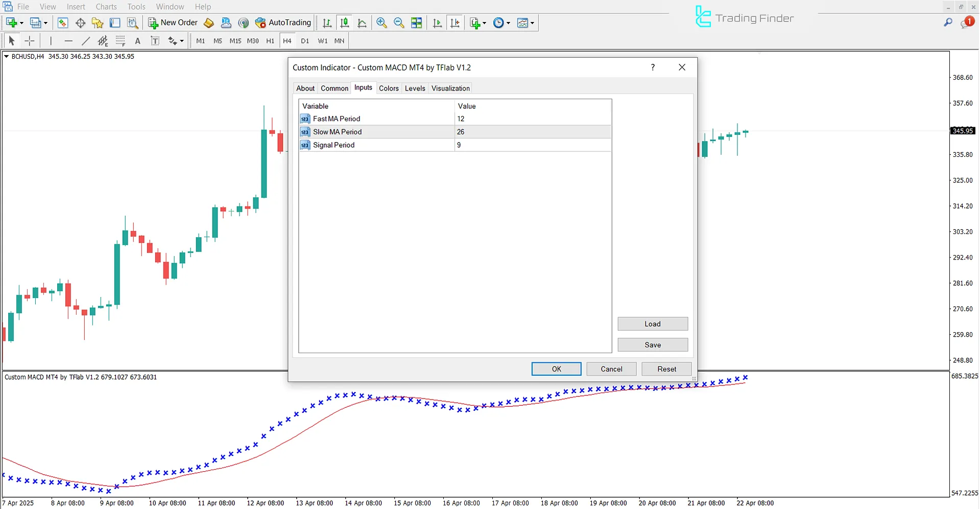Zoom out of the chart
This screenshot has width=980, height=509.
pos(399,22)
